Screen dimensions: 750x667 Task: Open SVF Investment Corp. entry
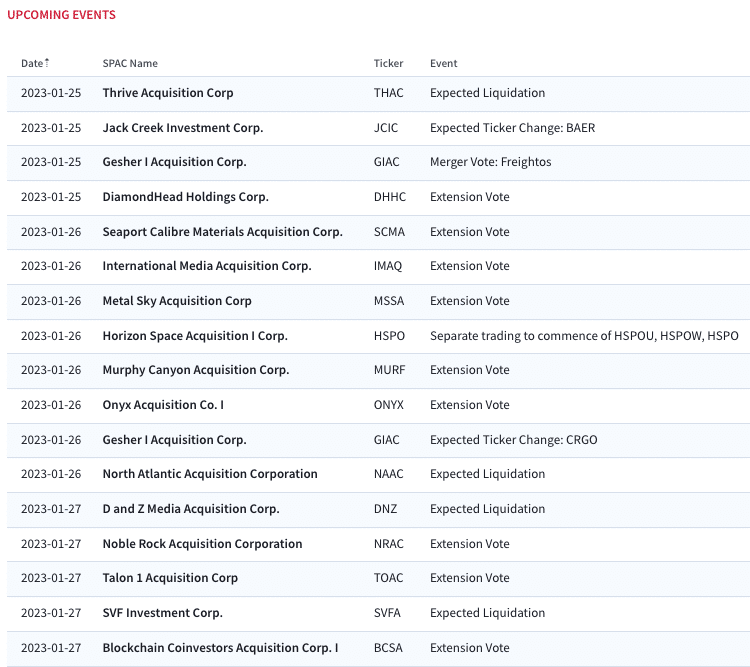coord(163,612)
